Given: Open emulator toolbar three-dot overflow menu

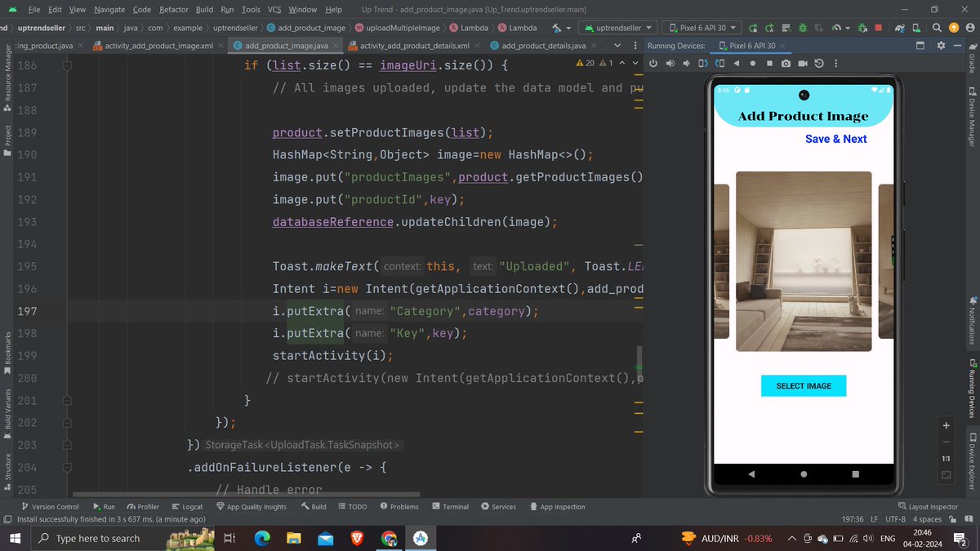Looking at the screenshot, I should tap(835, 63).
